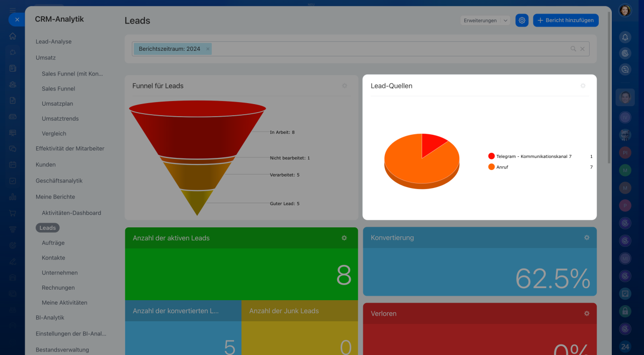The width and height of the screenshot is (644, 355).
Task: Click the red Telegram legend color dot
Action: coord(492,156)
